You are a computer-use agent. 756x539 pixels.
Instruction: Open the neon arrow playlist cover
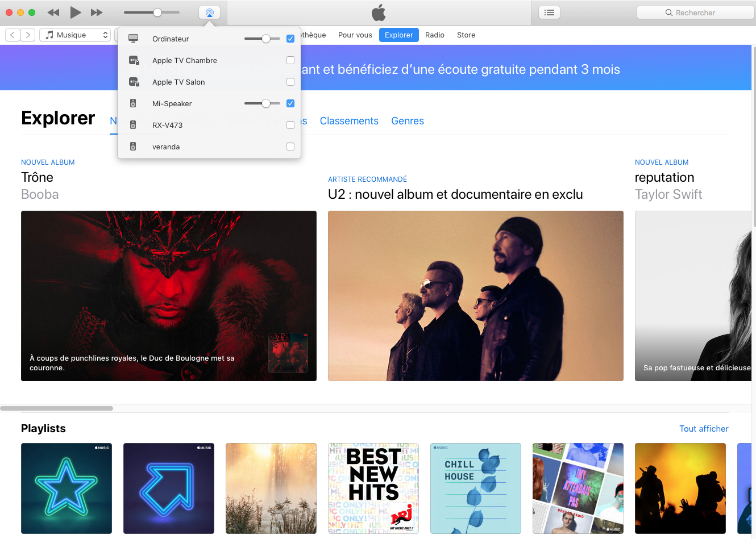click(169, 488)
